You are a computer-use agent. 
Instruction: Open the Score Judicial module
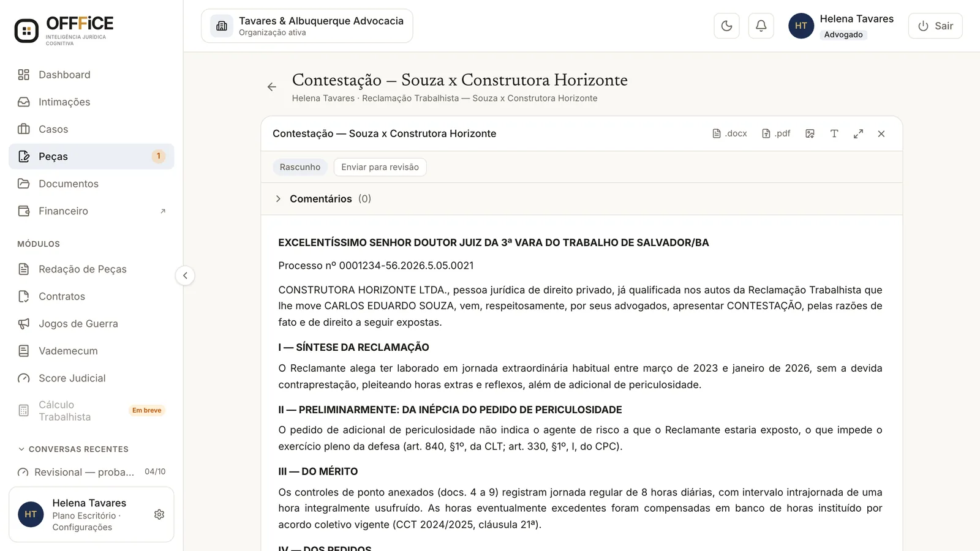click(x=91, y=378)
